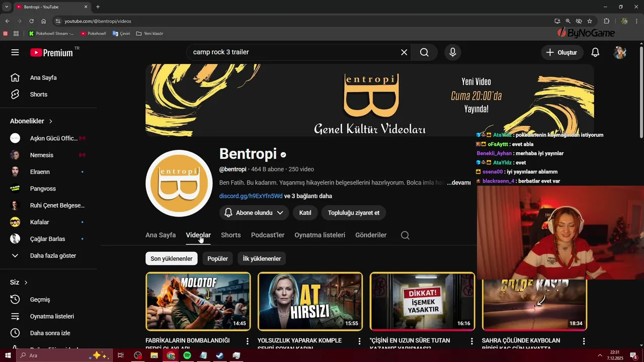
Task: Click the Katıl membership button
Action: 305,213
